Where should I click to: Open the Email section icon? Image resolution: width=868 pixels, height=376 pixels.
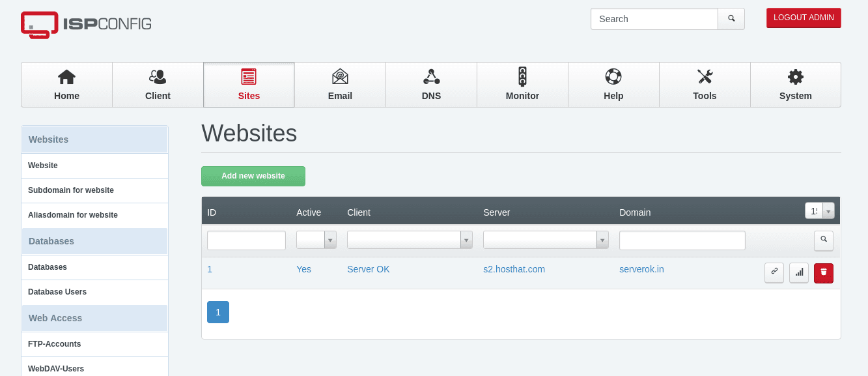click(340, 77)
